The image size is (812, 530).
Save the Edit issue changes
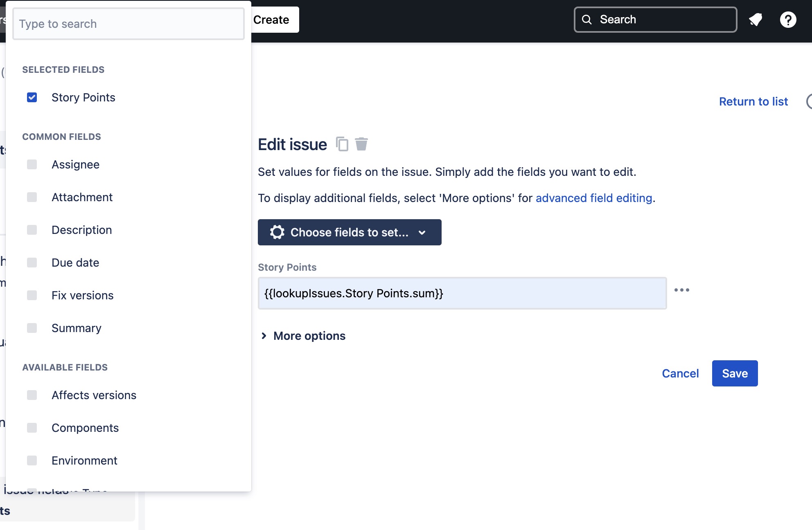click(735, 373)
